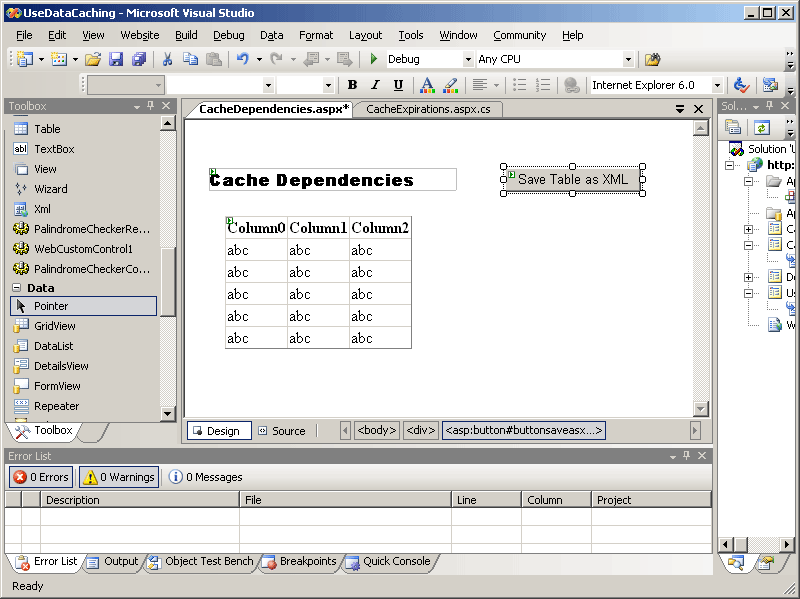Select the GridView toolbox item
800x599 pixels.
tap(54, 326)
